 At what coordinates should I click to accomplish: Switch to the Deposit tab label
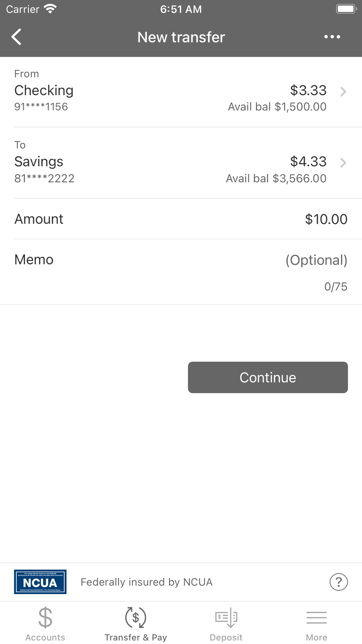click(x=226, y=637)
